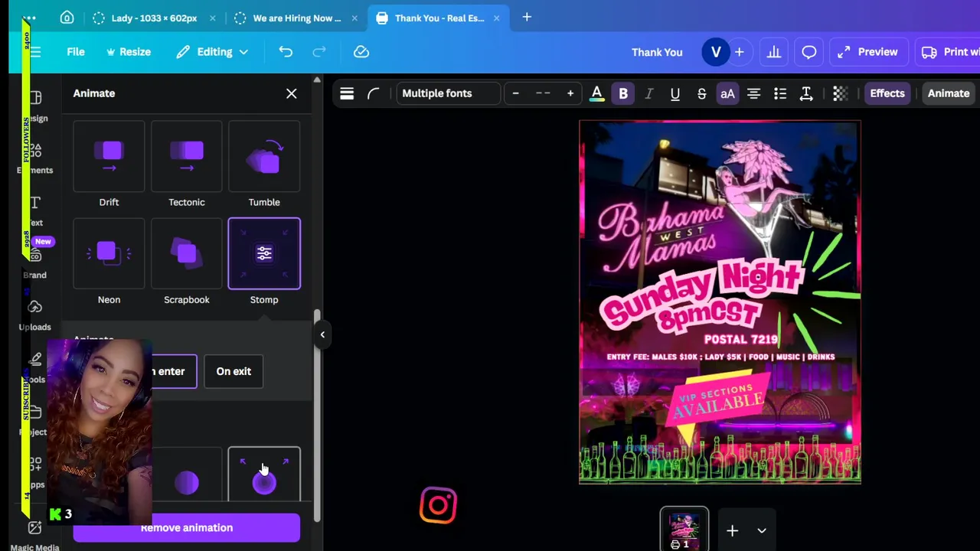
Task: Open the Effects panel
Action: pos(887,93)
